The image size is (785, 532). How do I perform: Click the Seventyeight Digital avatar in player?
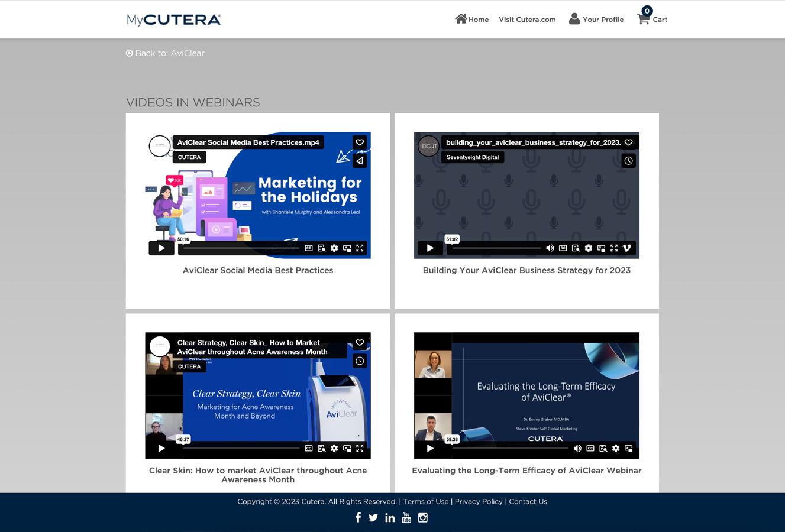tap(429, 146)
